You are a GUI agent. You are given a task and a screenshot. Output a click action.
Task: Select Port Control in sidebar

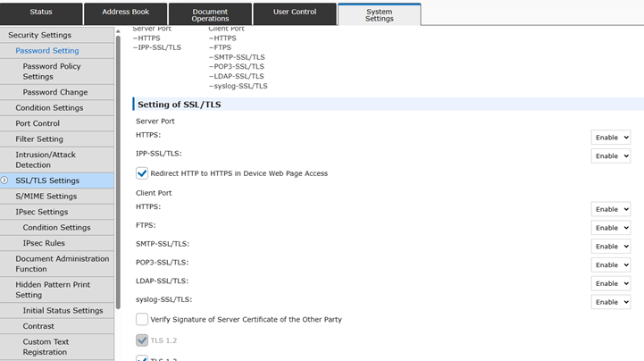pos(38,123)
